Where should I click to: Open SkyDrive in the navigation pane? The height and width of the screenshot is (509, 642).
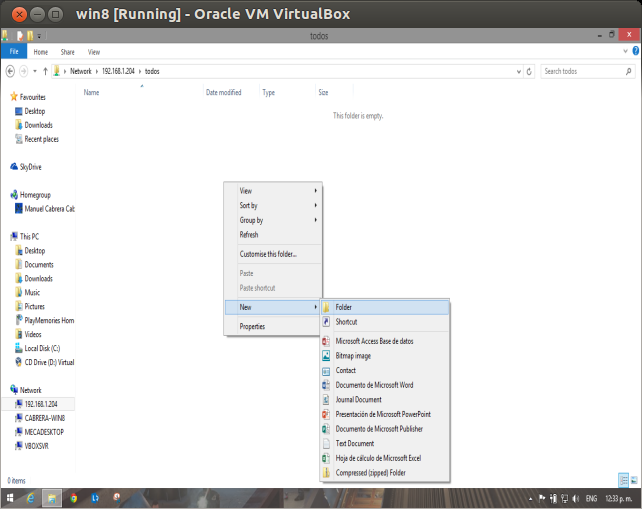pyautogui.click(x=26, y=167)
